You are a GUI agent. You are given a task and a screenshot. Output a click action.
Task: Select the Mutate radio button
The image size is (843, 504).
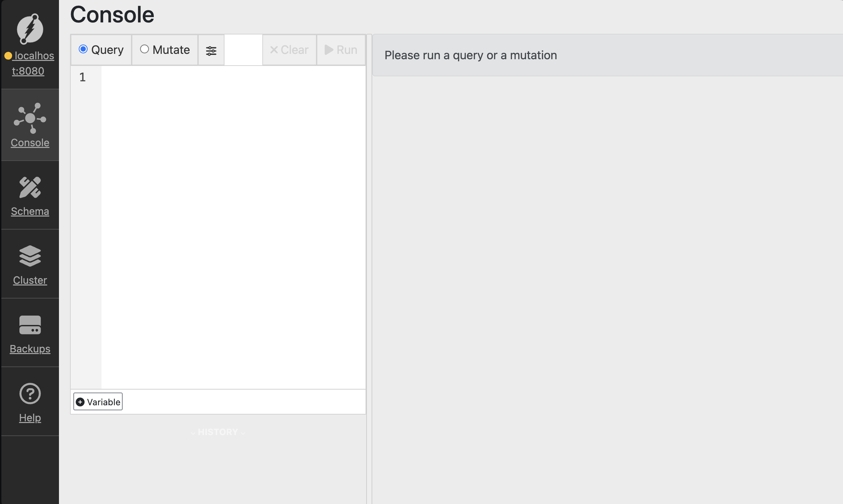pyautogui.click(x=144, y=49)
